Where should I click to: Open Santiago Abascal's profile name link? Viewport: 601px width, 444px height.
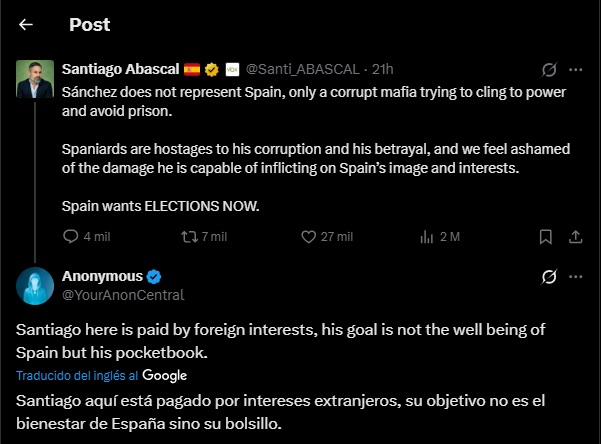(119, 69)
